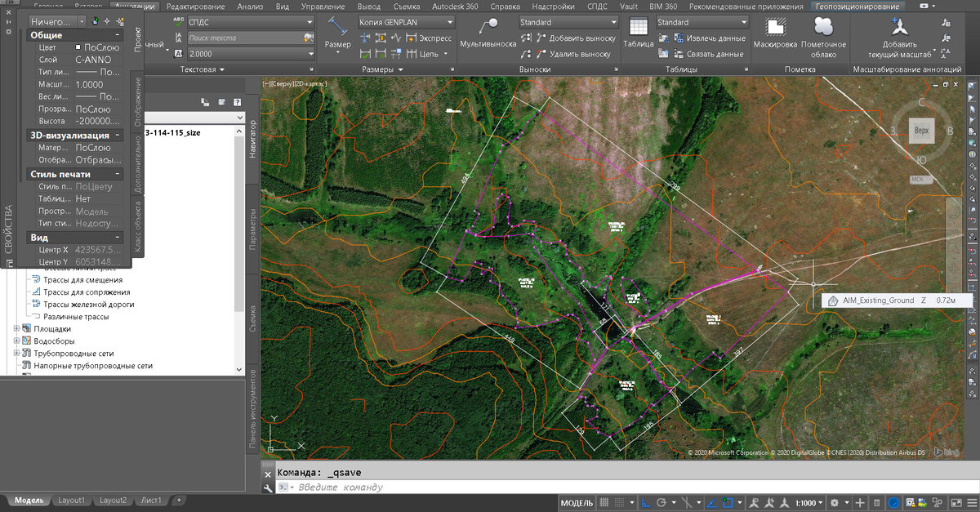Click the find text search icon
Screen dimensions: 980x512
tap(309, 38)
